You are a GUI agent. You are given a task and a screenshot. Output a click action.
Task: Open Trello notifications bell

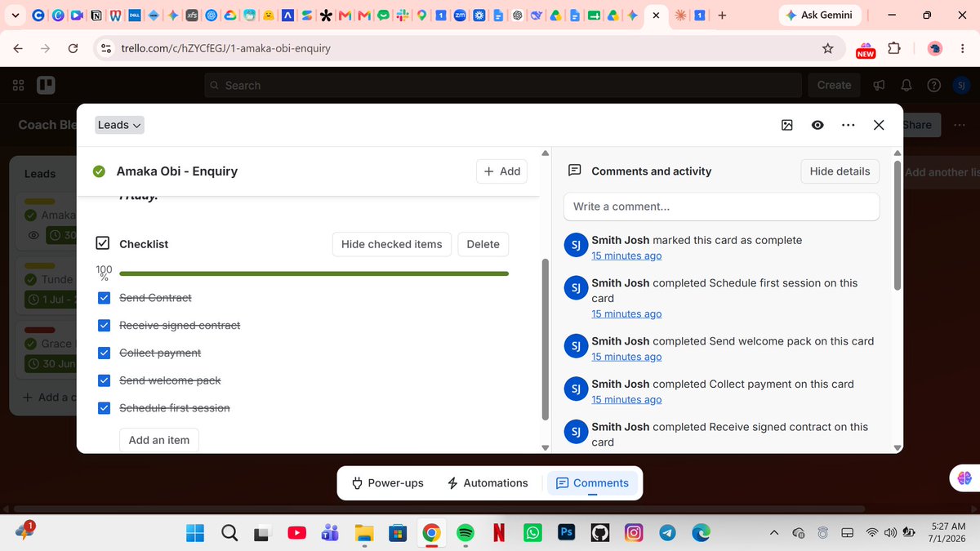(906, 85)
